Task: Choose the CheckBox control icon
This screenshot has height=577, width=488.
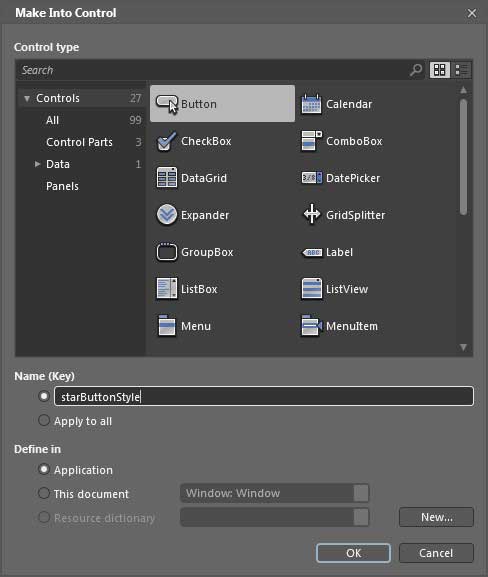Action: pyautogui.click(x=167, y=141)
